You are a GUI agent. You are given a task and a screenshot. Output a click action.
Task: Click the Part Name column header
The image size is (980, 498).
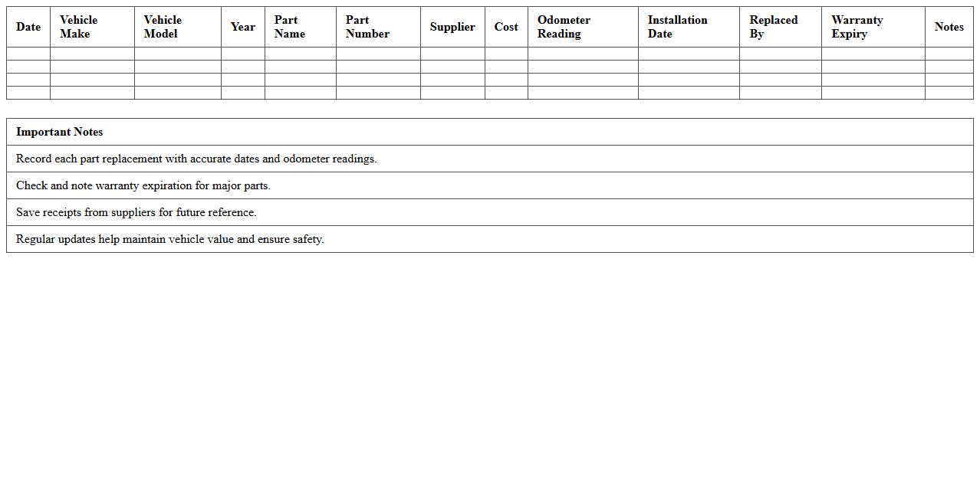tap(290, 27)
